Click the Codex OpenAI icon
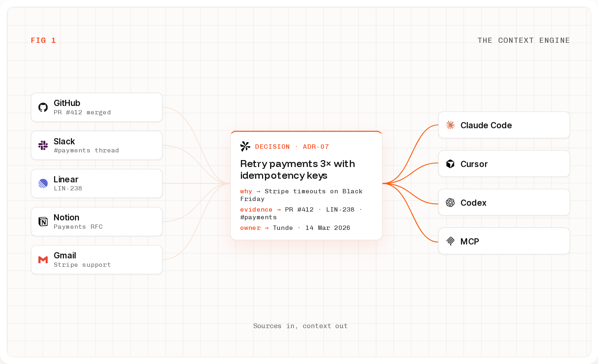The image size is (598, 364). click(x=450, y=202)
